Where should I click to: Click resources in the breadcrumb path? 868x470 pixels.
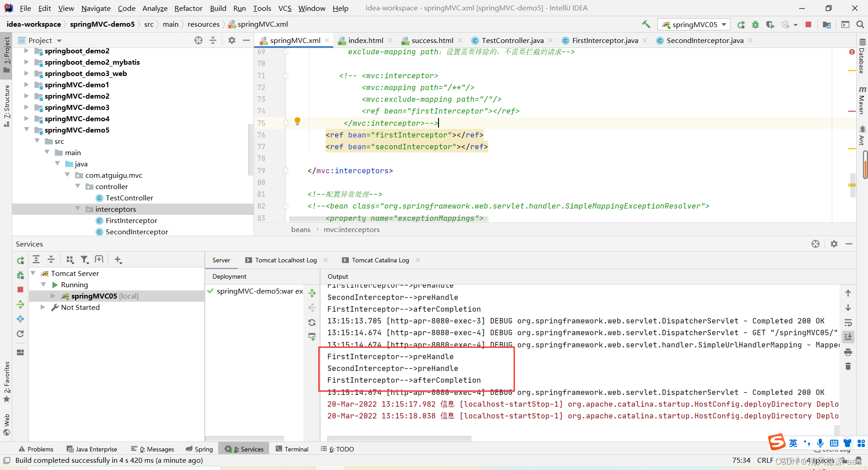pos(203,24)
